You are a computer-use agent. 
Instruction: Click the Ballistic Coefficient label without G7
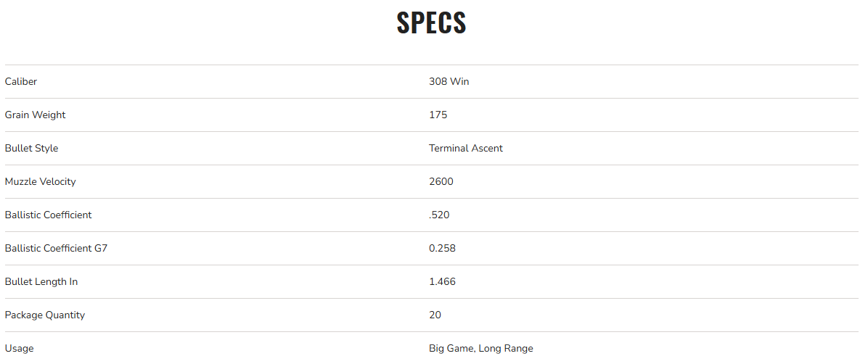tap(48, 215)
